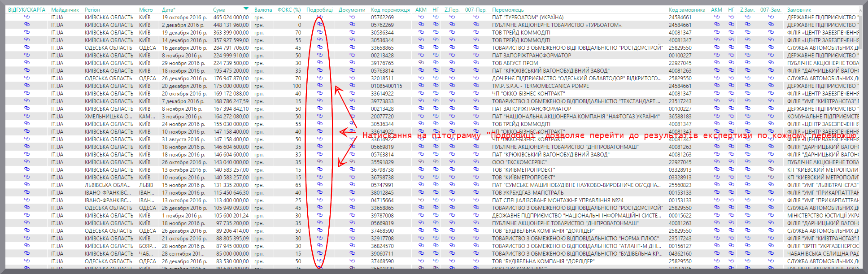Click the Регіон column header
The width and height of the screenshot is (868, 274).
[92, 9]
